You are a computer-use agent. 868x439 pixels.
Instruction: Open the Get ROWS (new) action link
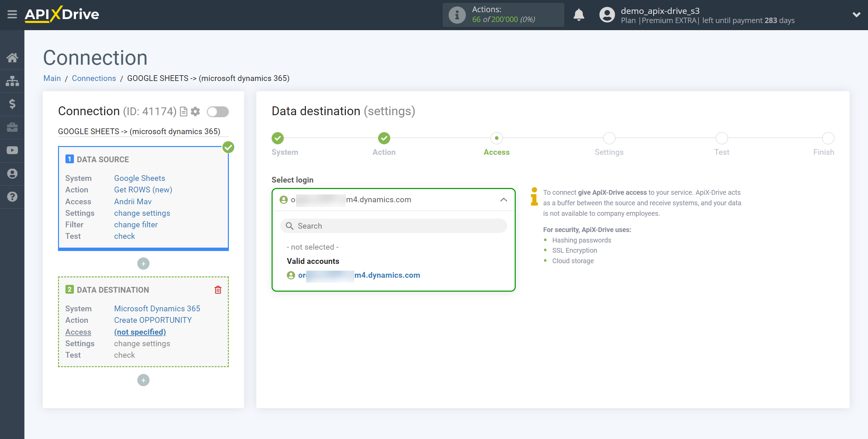tap(143, 190)
